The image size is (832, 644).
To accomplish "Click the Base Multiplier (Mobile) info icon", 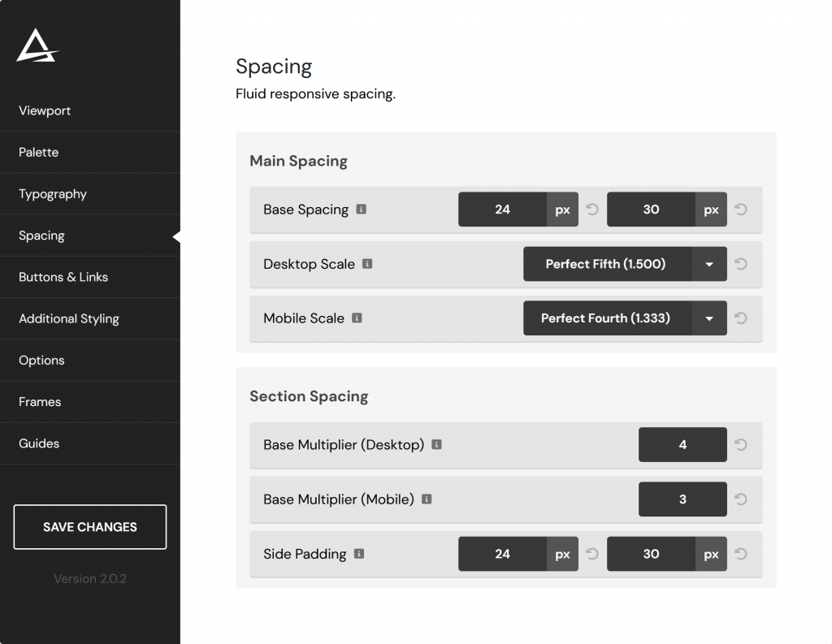I will 427,499.
